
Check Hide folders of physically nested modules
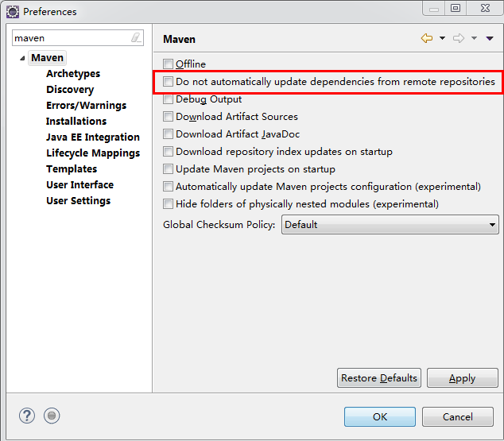coord(168,204)
